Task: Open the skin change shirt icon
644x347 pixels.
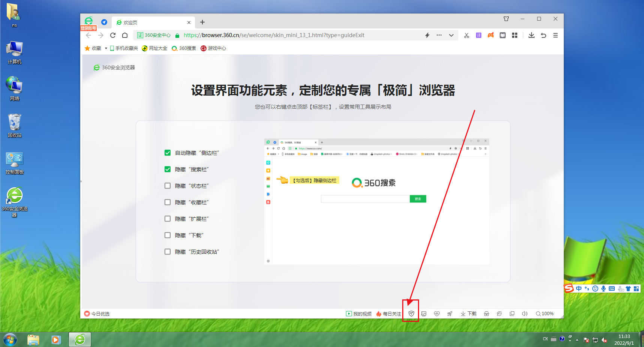Action: [506, 19]
